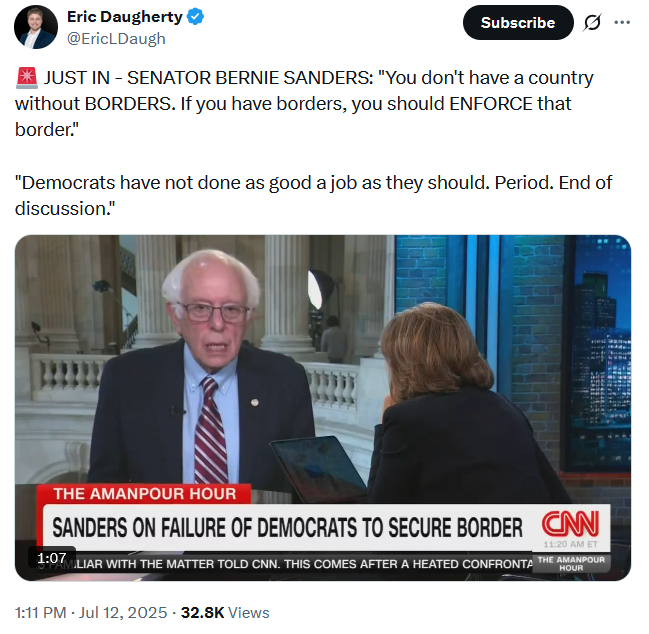
Task: Open the Eric Daugherty display name link
Action: pyautogui.click(x=125, y=17)
